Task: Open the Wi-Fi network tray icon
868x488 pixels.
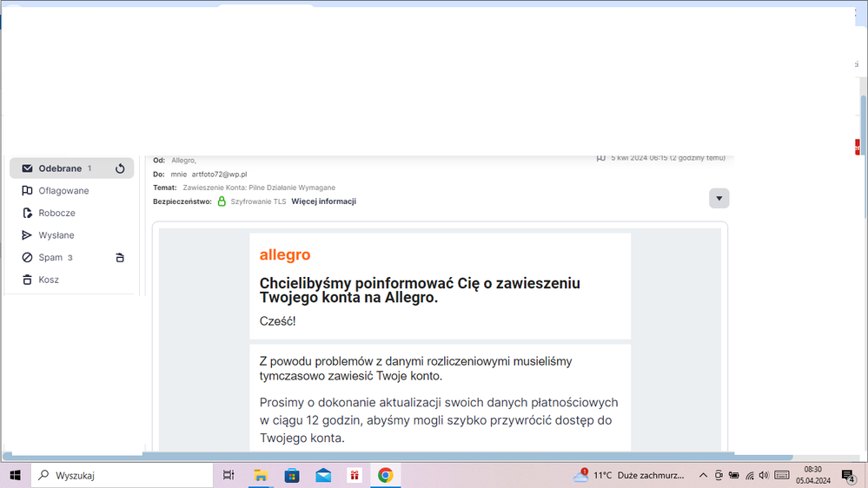Action: 750,475
